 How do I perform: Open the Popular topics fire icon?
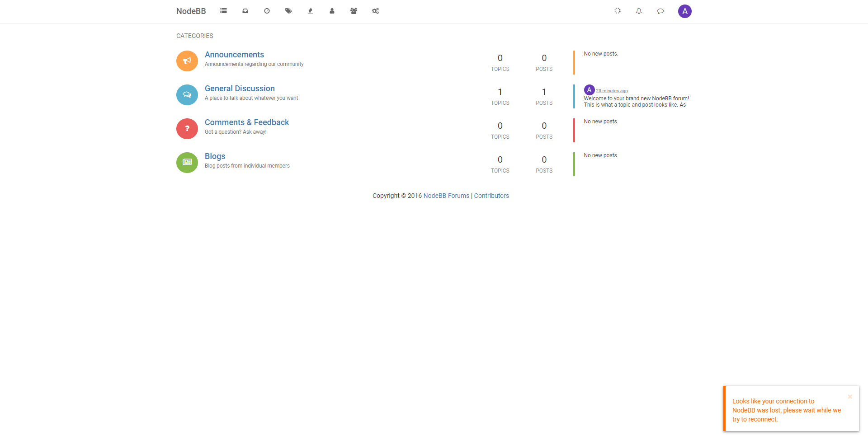(310, 11)
